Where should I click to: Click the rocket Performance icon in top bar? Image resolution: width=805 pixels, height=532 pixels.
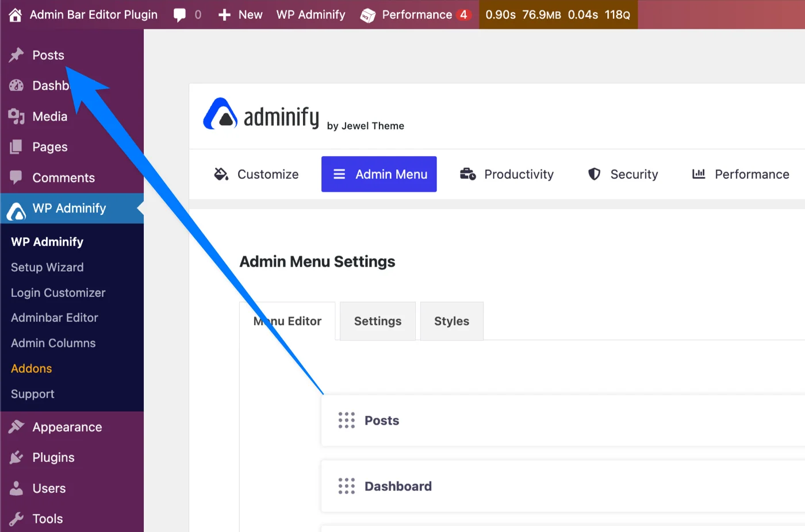[x=366, y=14]
